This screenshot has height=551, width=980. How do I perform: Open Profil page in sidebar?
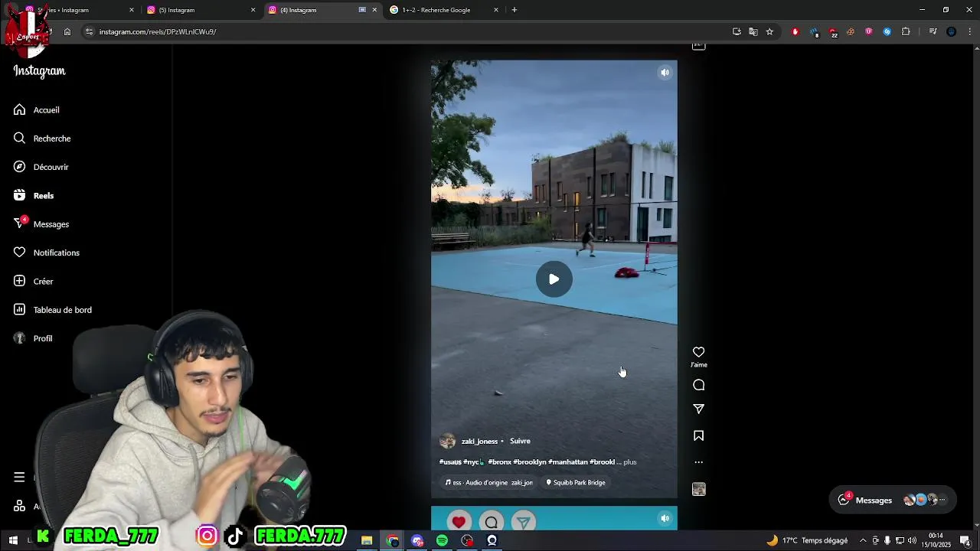(33, 338)
